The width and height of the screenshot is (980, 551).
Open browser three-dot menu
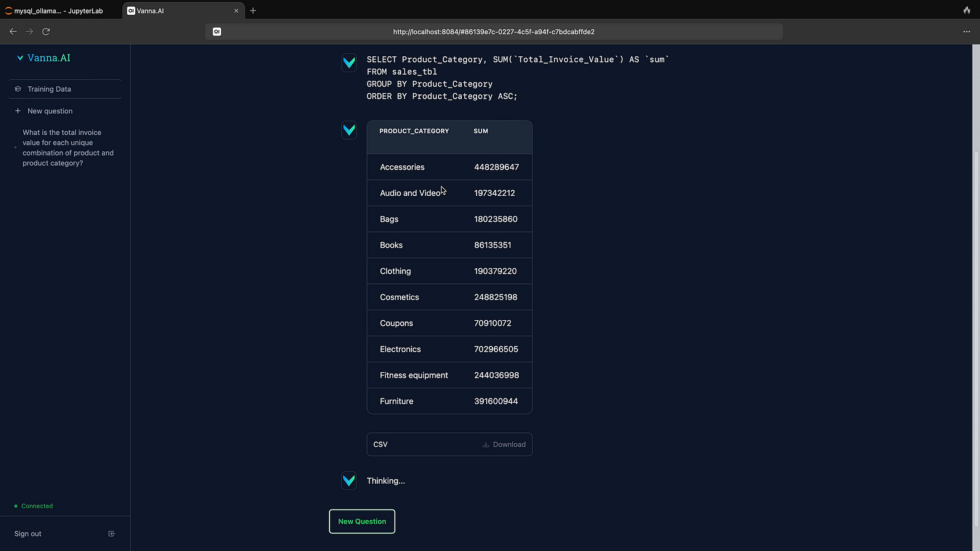(x=967, y=32)
